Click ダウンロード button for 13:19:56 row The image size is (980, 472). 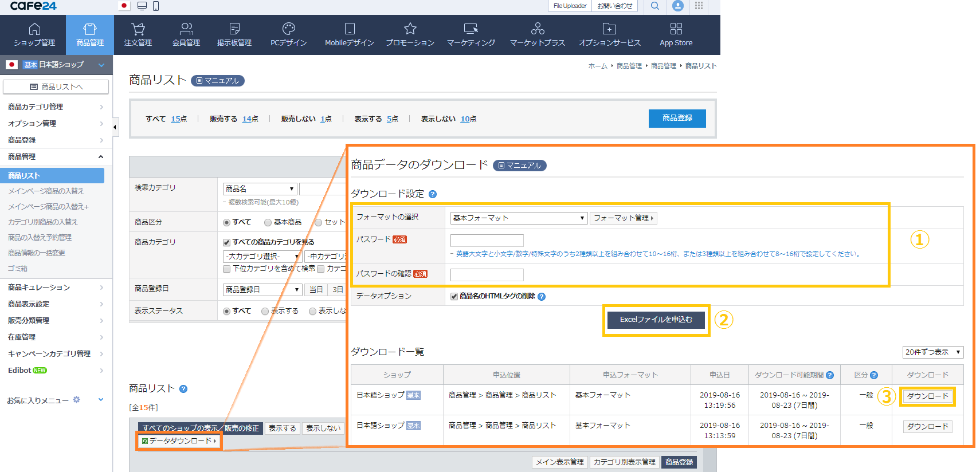pos(927,396)
